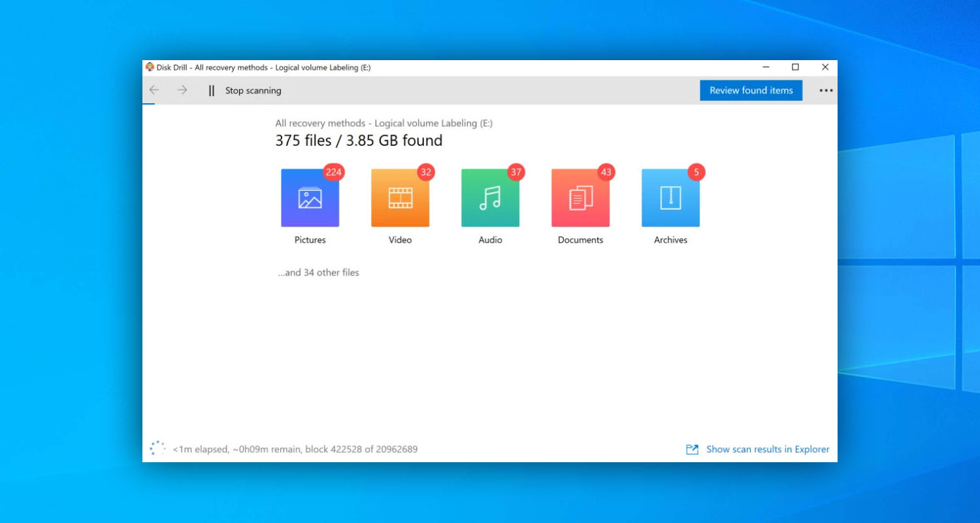Click the 43 badge on Documents

pyautogui.click(x=606, y=173)
